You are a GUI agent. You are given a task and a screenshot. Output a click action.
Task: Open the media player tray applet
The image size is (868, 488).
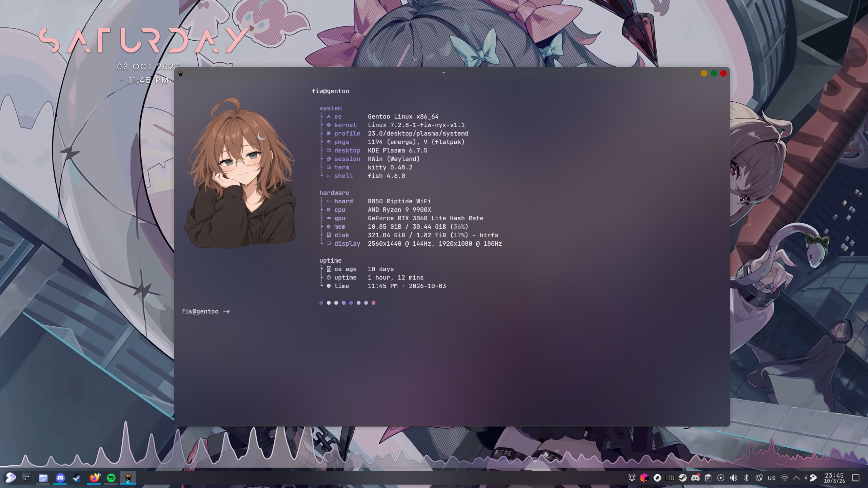point(721,478)
